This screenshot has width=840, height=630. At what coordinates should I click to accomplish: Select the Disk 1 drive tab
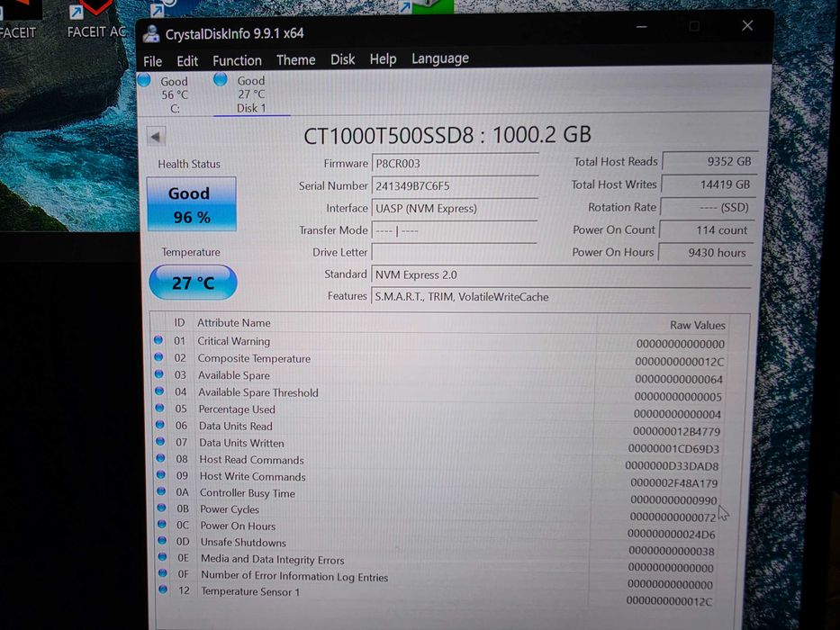(250, 94)
